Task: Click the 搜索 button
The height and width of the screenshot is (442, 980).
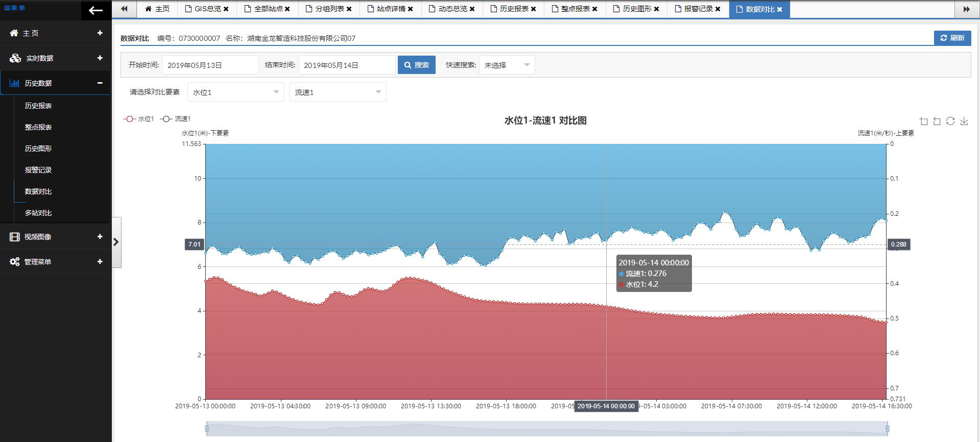Action: 416,65
